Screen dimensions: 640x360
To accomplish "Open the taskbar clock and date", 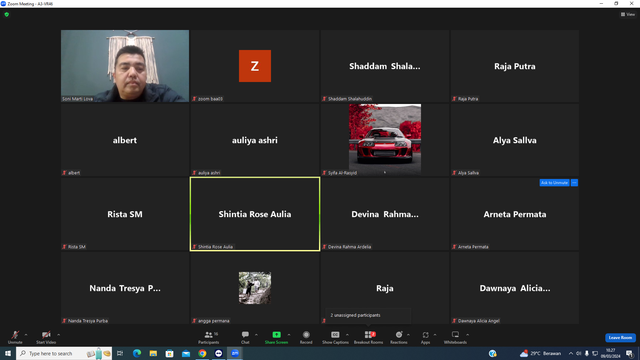I will coord(611,353).
